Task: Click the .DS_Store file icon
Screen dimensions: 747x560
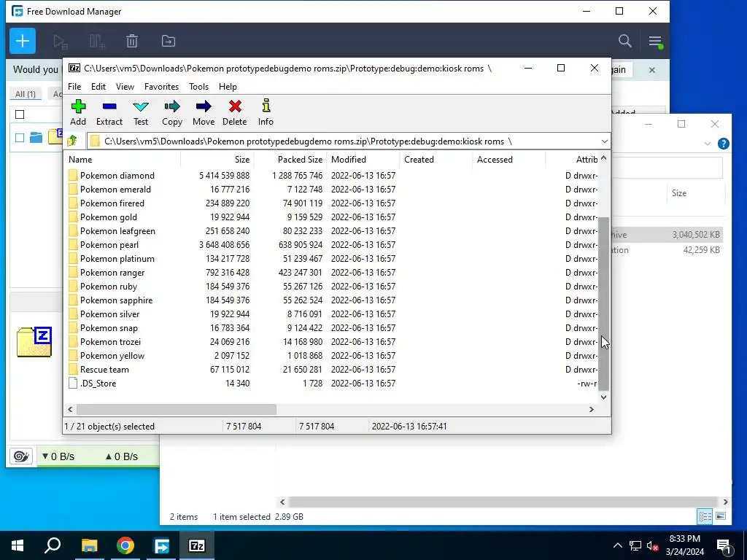Action: pos(73,383)
